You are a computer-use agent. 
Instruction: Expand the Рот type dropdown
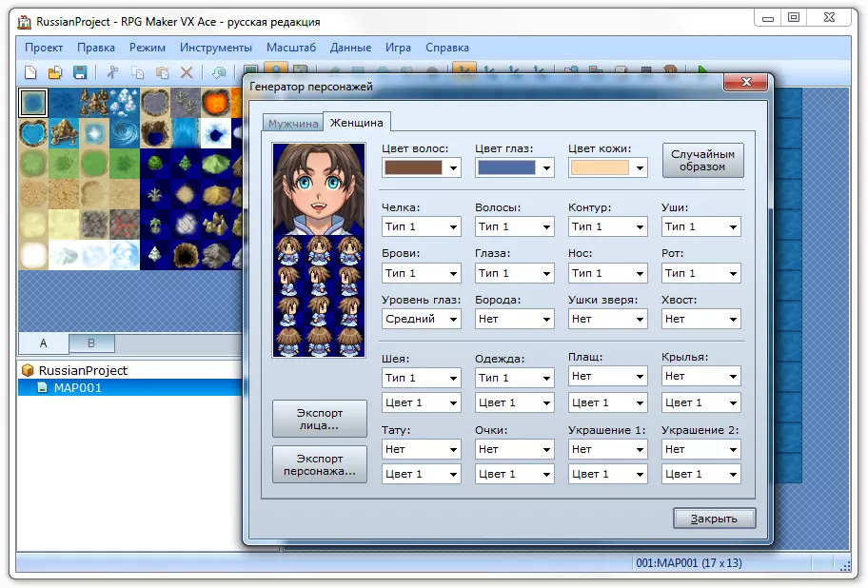[700, 273]
